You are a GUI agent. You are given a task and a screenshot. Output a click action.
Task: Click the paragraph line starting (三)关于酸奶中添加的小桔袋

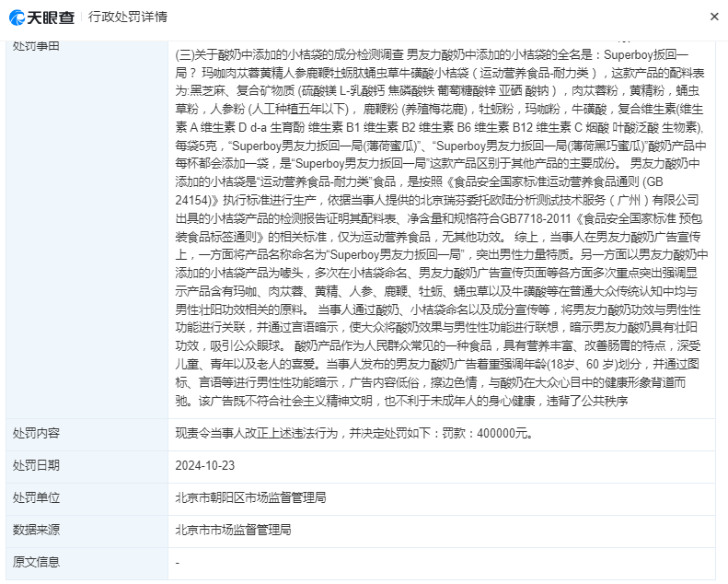click(x=432, y=55)
